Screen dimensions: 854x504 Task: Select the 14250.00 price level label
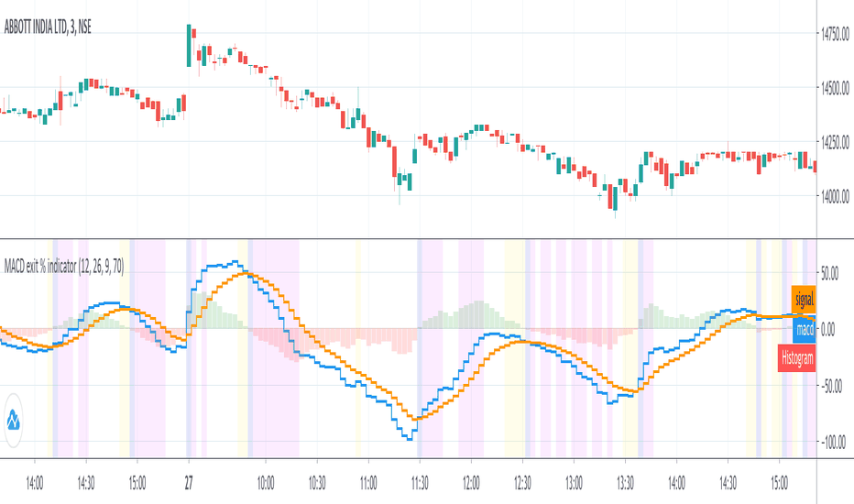834,142
